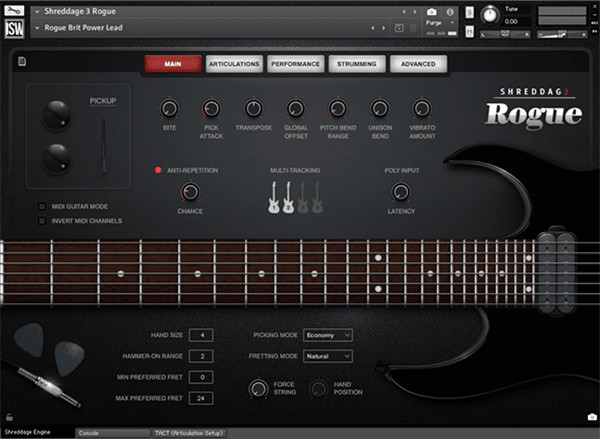The width and height of the screenshot is (600, 439).
Task: Click the Vibrato Amount knob
Action: [422, 108]
